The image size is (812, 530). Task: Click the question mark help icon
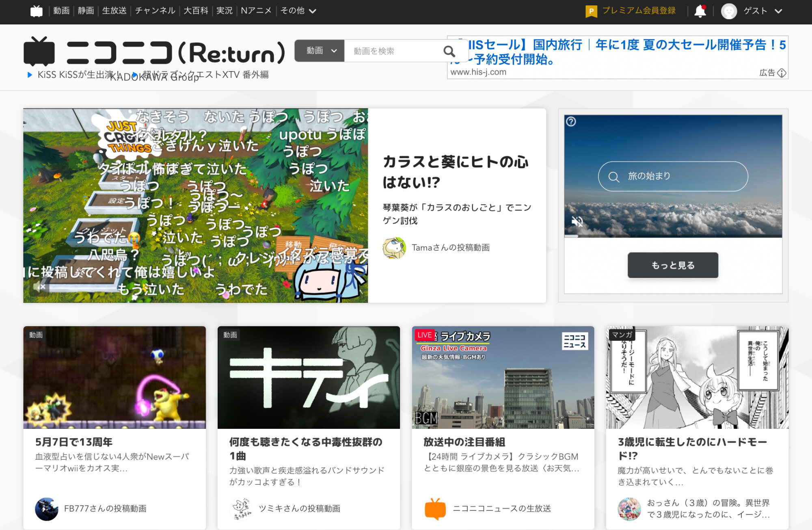[x=571, y=121]
